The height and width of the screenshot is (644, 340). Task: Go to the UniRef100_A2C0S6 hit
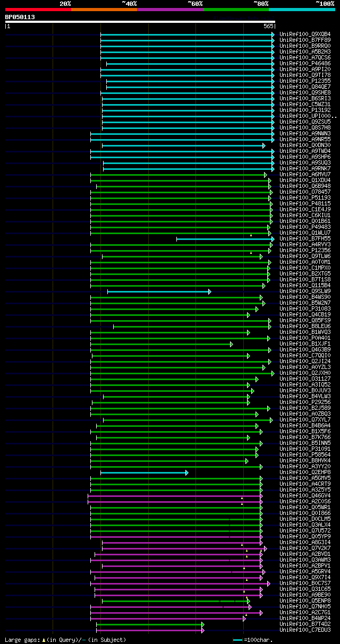click(305, 502)
